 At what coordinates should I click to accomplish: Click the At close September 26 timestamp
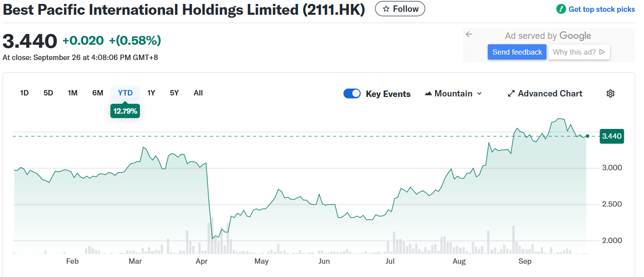click(80, 58)
